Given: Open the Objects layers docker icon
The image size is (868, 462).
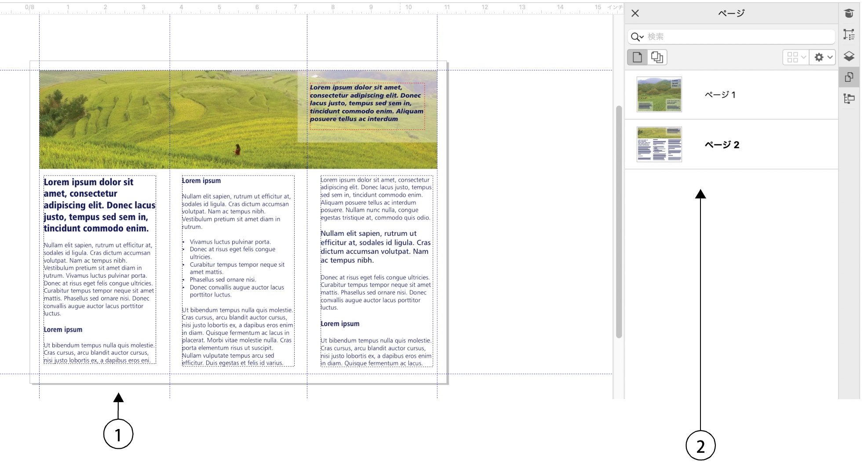Looking at the screenshot, I should pyautogui.click(x=849, y=56).
